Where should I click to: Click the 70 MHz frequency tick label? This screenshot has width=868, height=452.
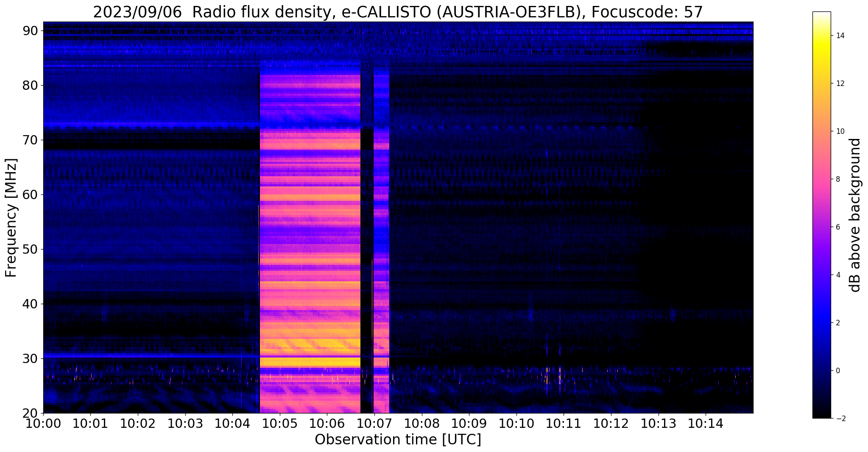point(31,140)
